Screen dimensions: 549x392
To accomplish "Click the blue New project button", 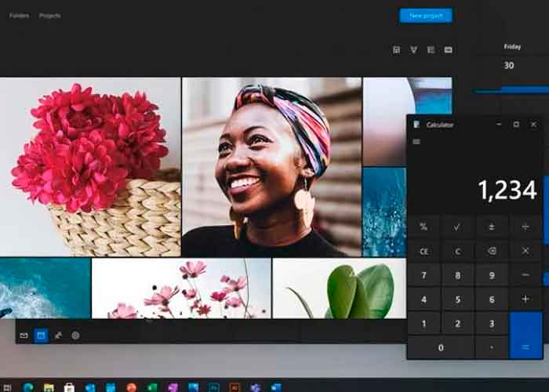I will (426, 16).
